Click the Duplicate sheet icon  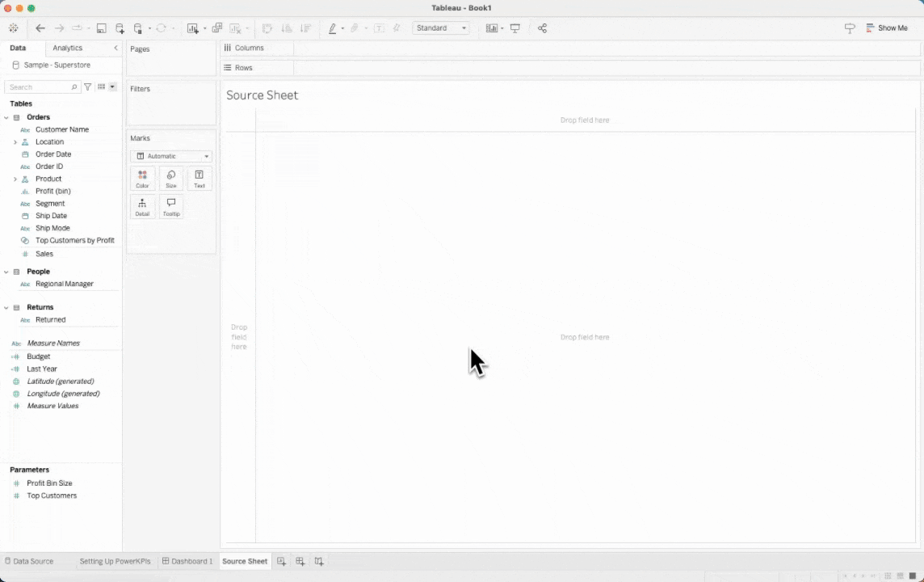tap(216, 27)
